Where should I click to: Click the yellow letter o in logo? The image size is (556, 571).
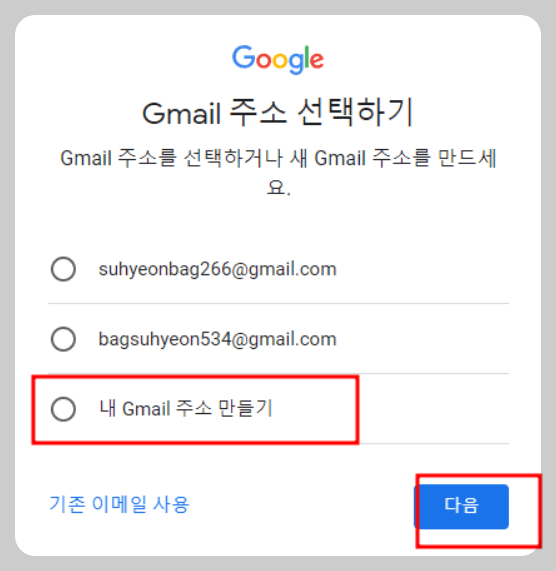[280, 60]
